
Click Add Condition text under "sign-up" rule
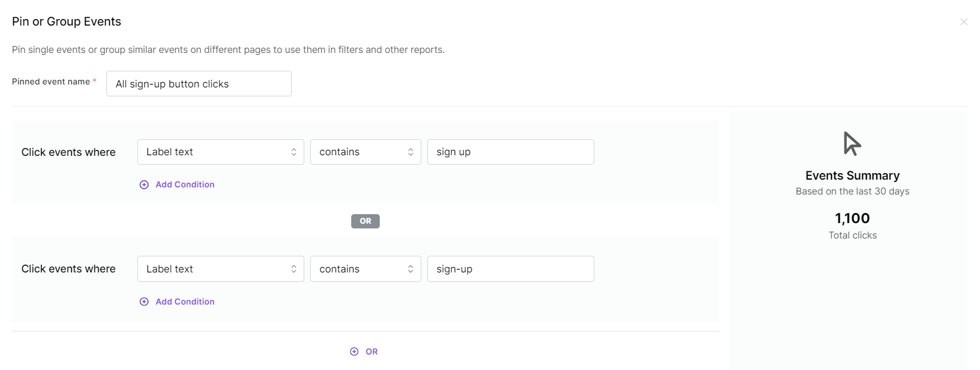(x=185, y=302)
